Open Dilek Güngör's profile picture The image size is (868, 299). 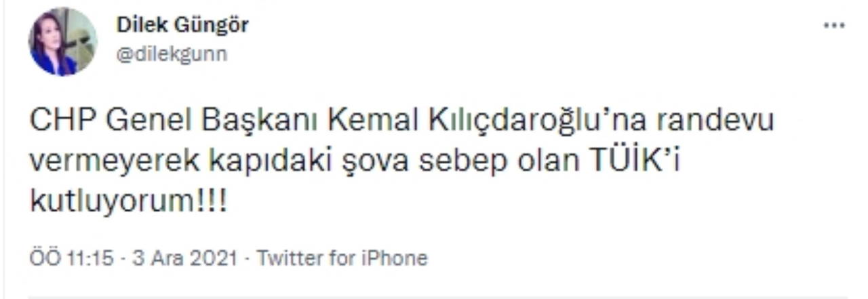tap(62, 42)
